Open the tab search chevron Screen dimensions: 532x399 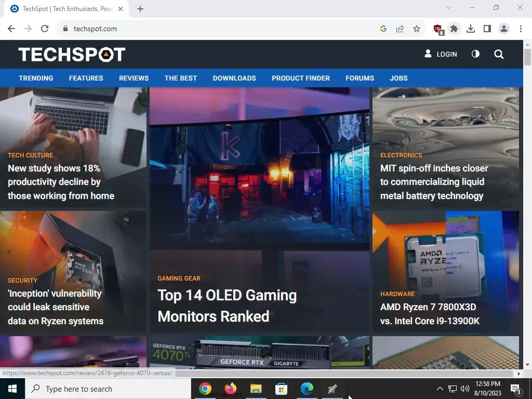pos(448,7)
